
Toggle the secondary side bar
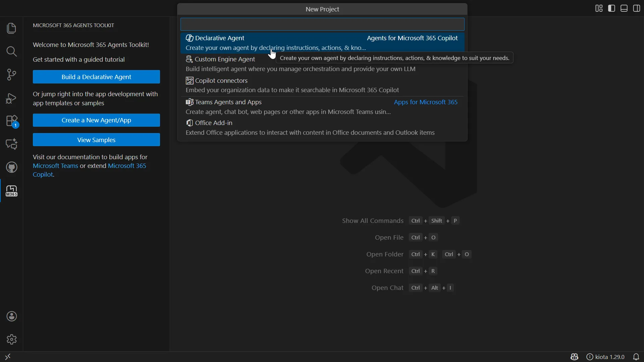(636, 8)
